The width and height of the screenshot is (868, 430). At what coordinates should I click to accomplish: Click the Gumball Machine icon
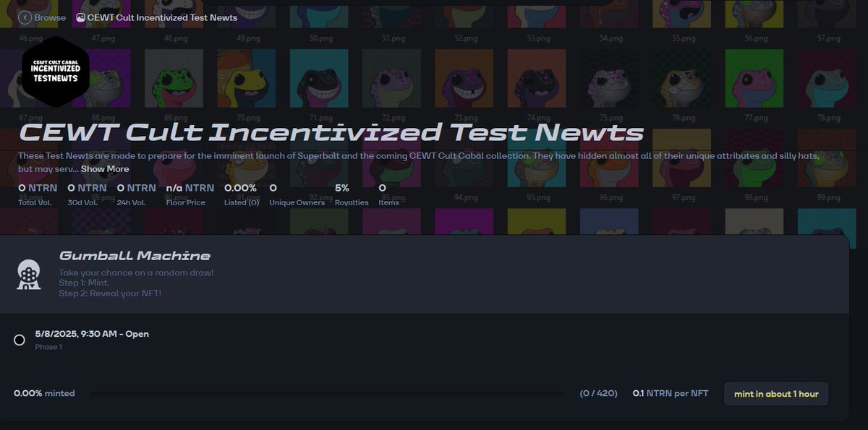click(28, 275)
